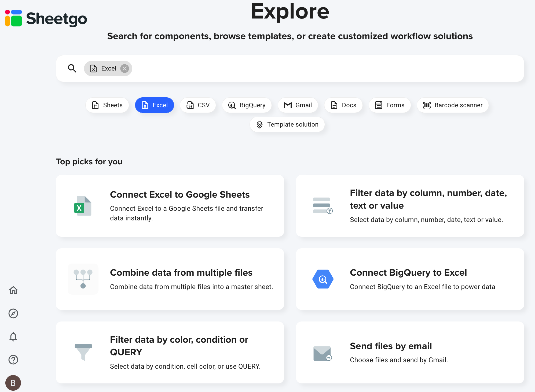The image size is (535, 392).
Task: Click the Excel chip in search bar
Action: click(x=108, y=69)
